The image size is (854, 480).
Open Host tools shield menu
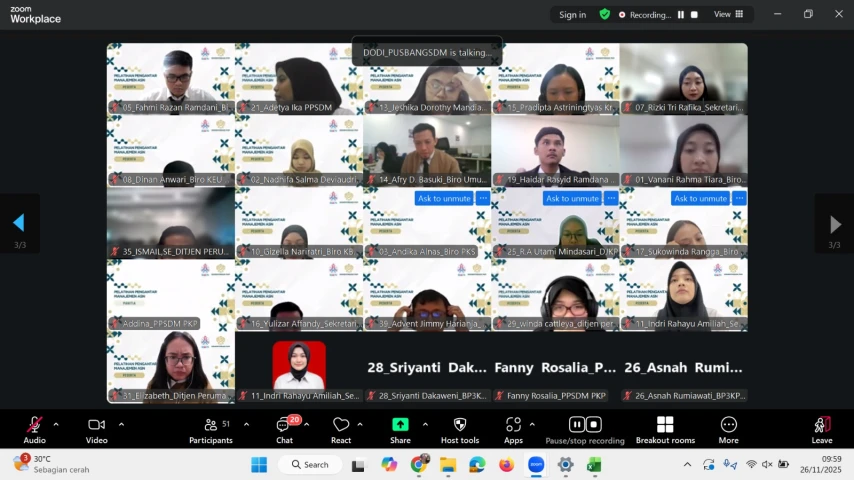coord(460,429)
